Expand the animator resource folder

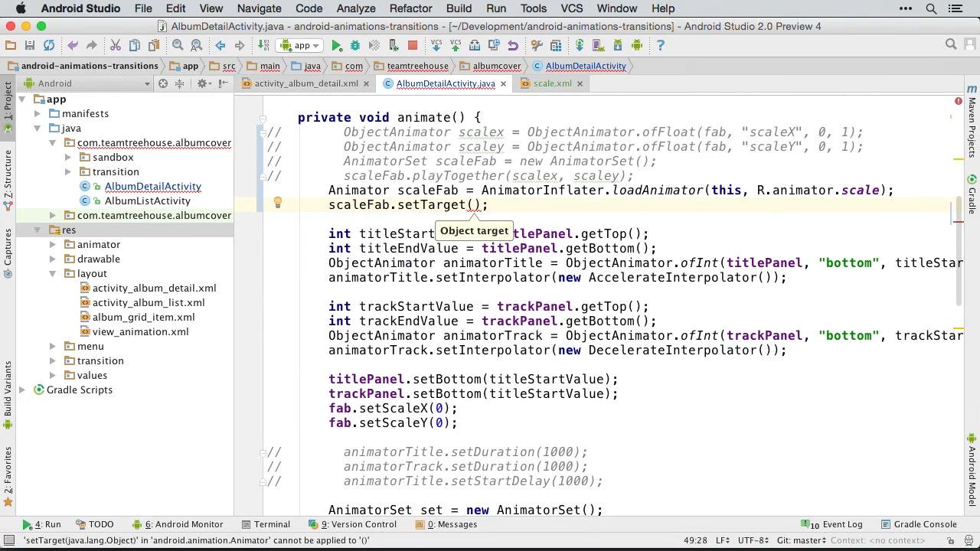tap(53, 244)
